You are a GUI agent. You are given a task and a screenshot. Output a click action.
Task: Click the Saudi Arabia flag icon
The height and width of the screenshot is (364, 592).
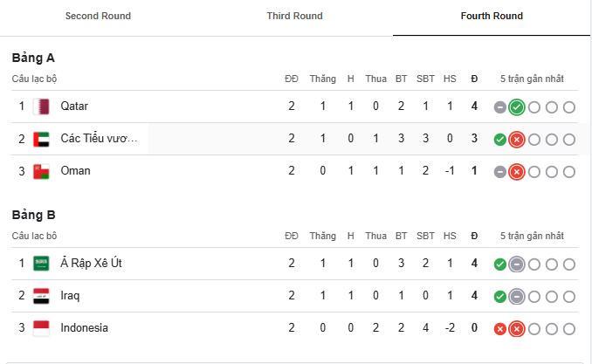point(41,264)
